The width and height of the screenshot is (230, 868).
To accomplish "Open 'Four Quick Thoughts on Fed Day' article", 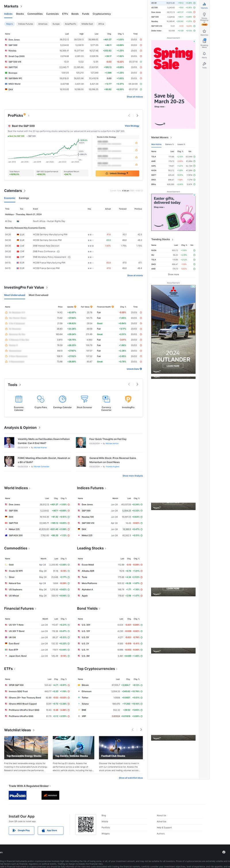I will tap(108, 439).
